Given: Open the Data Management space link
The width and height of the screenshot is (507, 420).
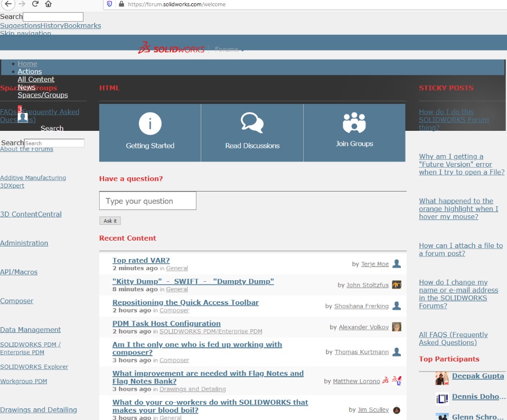Looking at the screenshot, I should [31, 330].
